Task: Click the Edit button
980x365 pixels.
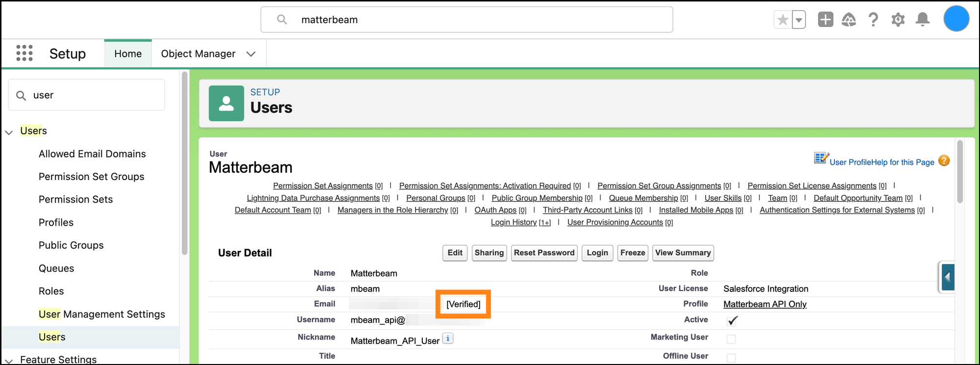Action: [455, 253]
